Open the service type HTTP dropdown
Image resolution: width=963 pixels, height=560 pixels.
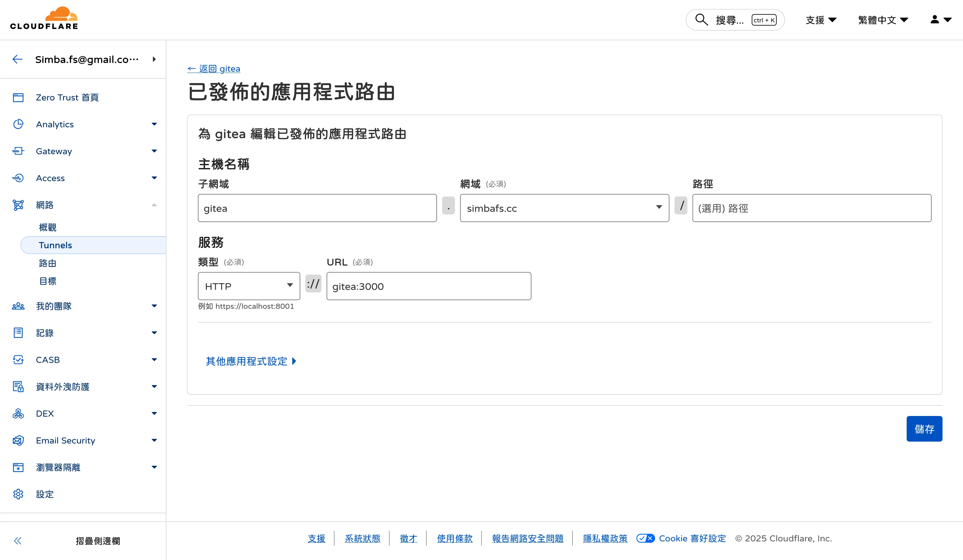pos(249,286)
